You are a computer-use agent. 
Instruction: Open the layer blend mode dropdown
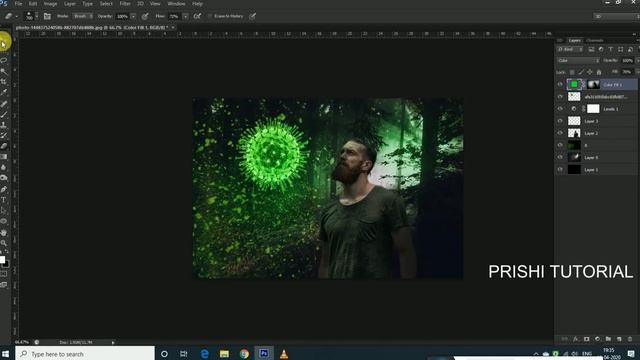click(x=578, y=61)
